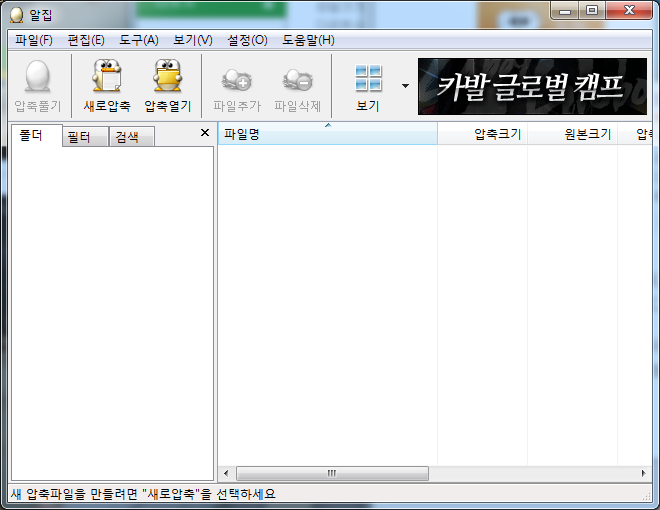Image resolution: width=660 pixels, height=510 pixels.
Task: Switch to the 필터 tab
Action: (x=85, y=136)
